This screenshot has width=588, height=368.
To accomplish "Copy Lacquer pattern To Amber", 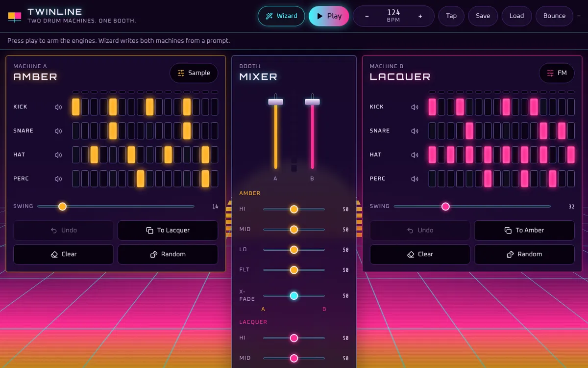I will coord(524,231).
